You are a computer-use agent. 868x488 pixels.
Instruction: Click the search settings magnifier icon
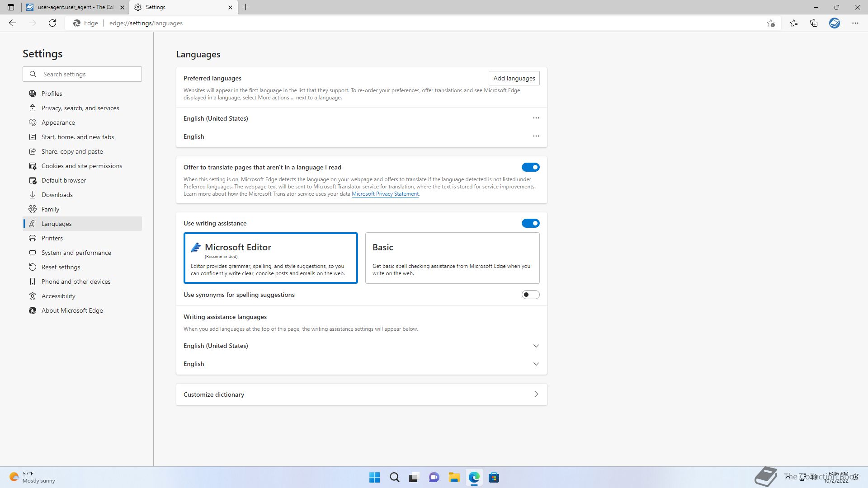click(33, 74)
